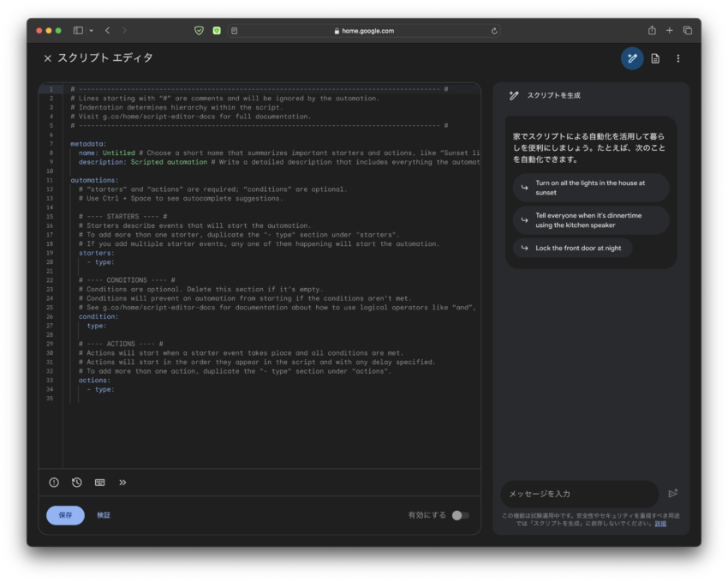This screenshot has height=582, width=728.
Task: Open the documentation page icon in header
Action: click(655, 58)
